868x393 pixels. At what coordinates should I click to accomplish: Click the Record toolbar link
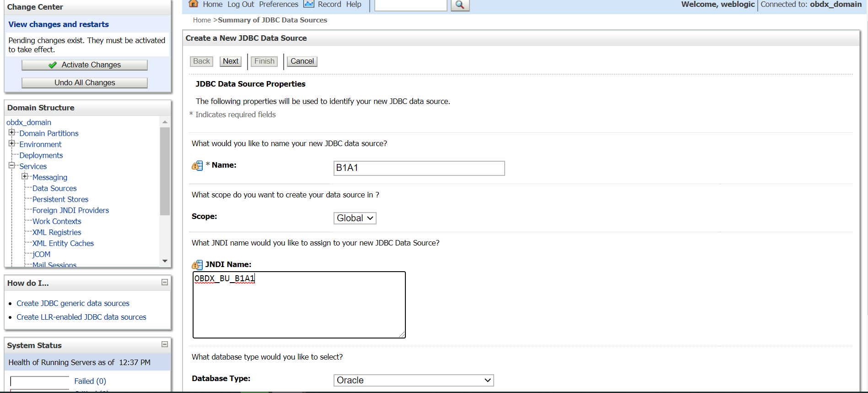pyautogui.click(x=329, y=4)
